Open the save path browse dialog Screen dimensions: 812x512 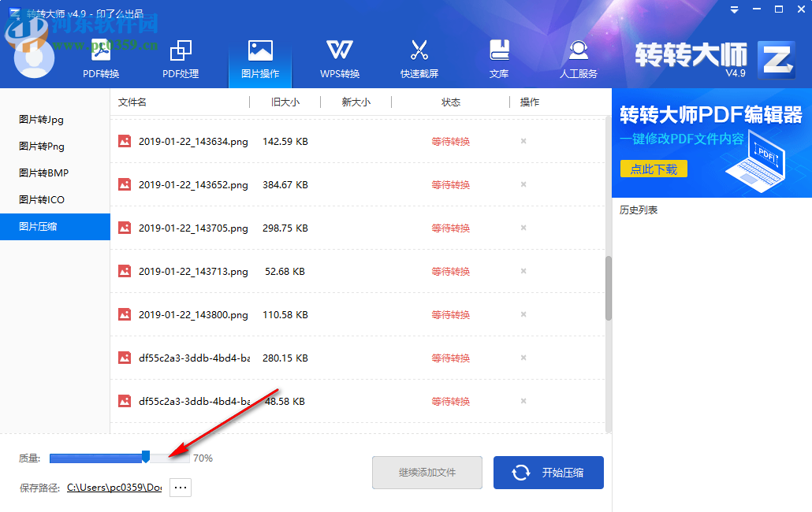180,487
